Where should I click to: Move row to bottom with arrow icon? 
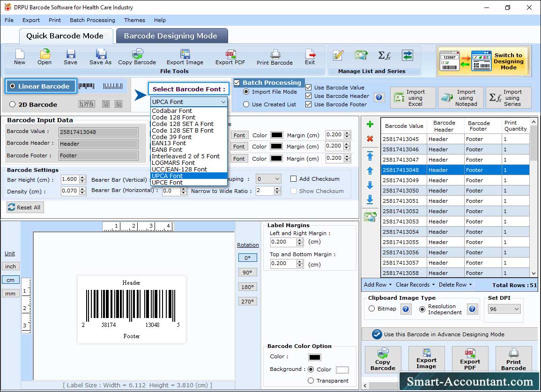pyautogui.click(x=370, y=200)
